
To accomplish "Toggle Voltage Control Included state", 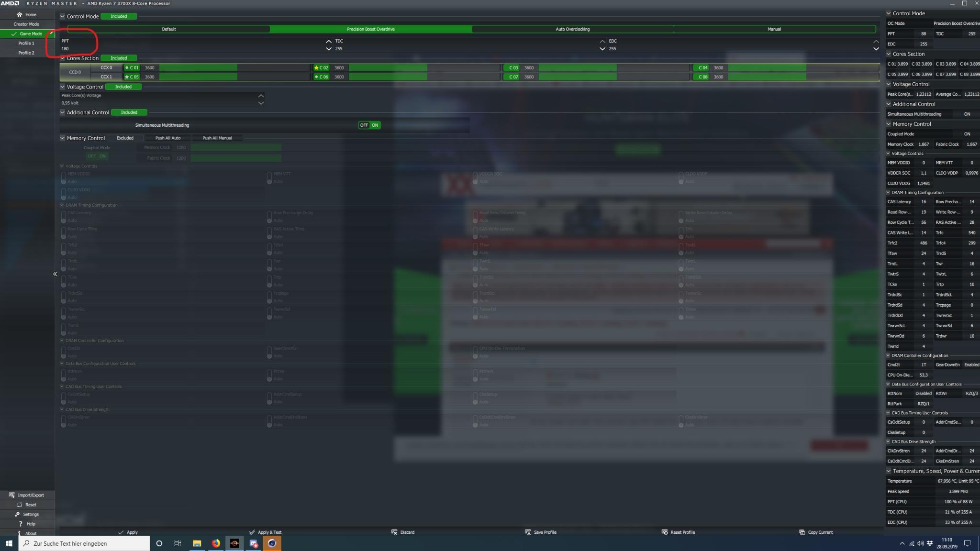I will 123,87.
